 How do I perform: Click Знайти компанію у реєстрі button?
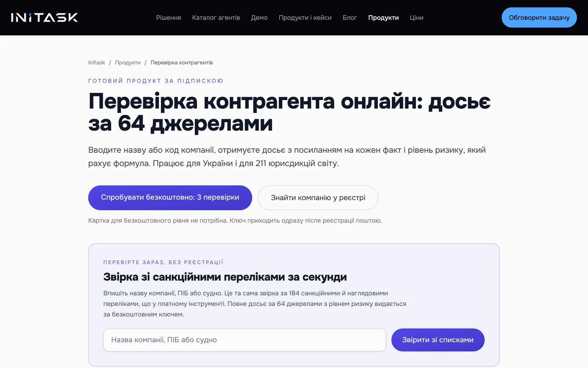[x=318, y=198]
